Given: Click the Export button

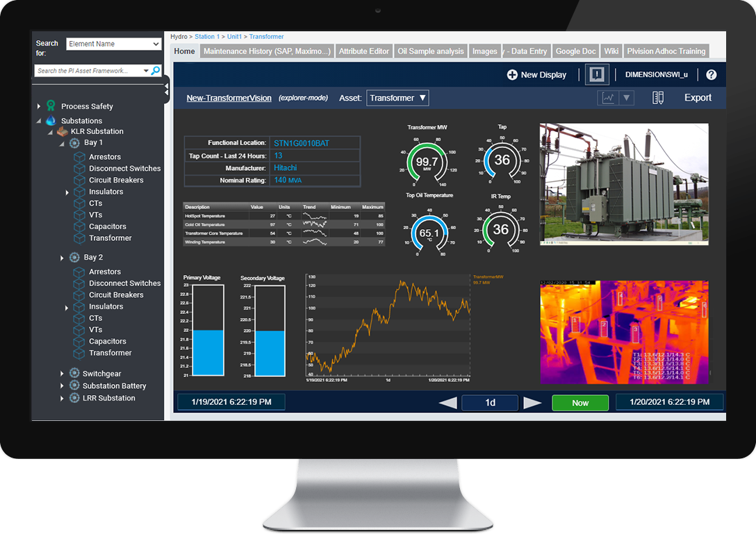Looking at the screenshot, I should pyautogui.click(x=698, y=98).
